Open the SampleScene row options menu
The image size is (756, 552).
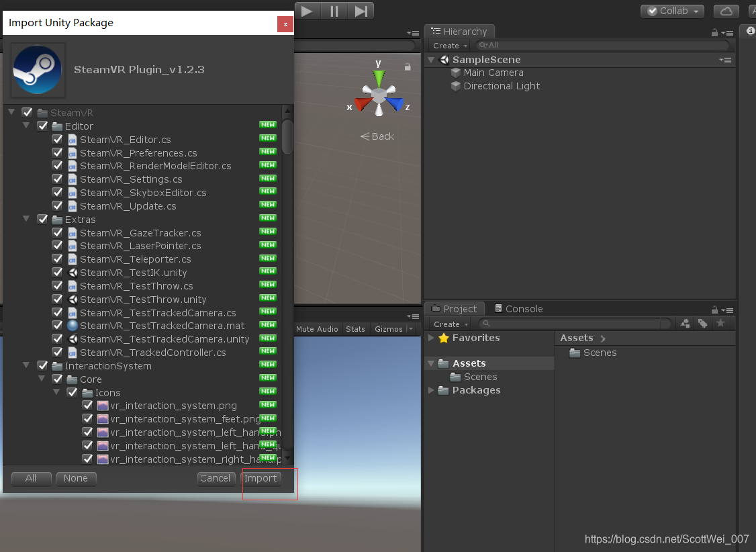[725, 60]
